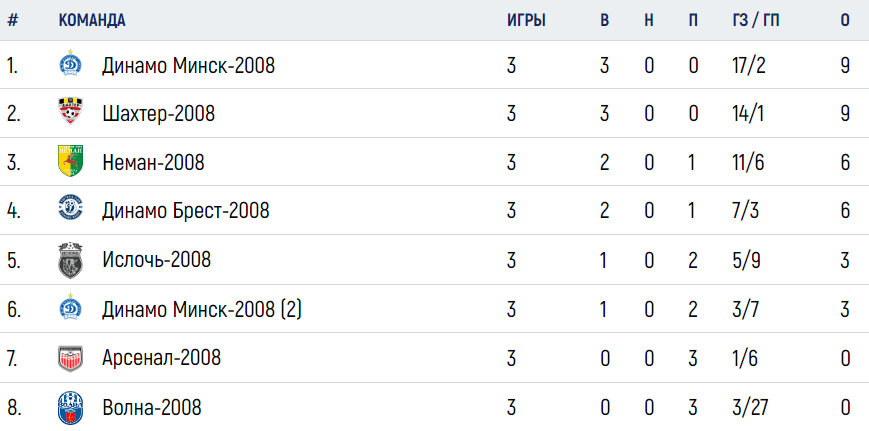
Task: Click the Неман-2008 team name
Action: pos(154,162)
